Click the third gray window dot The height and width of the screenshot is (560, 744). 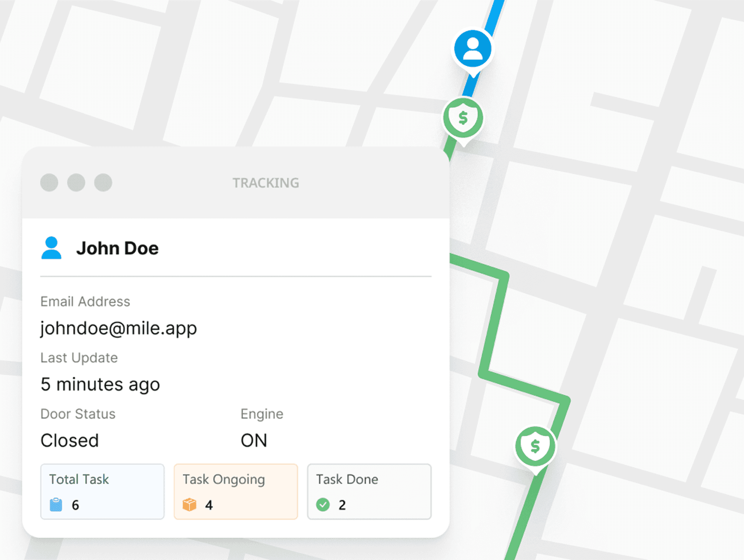pos(103,182)
